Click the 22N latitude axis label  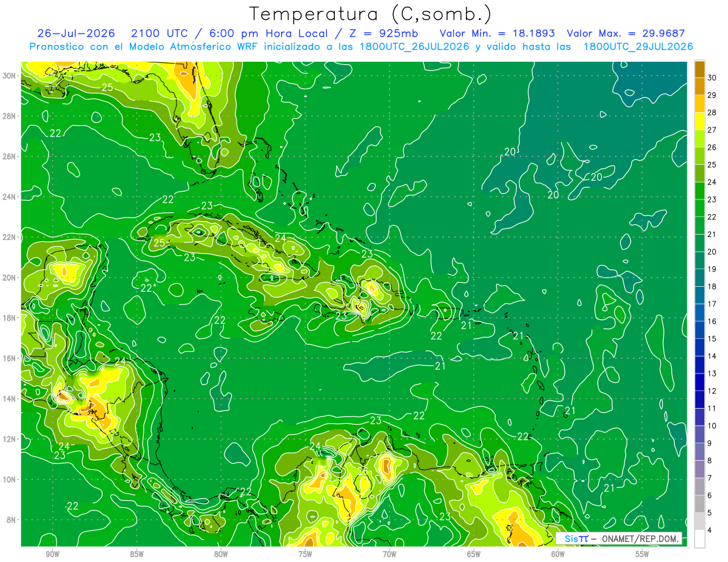pyautogui.click(x=10, y=237)
